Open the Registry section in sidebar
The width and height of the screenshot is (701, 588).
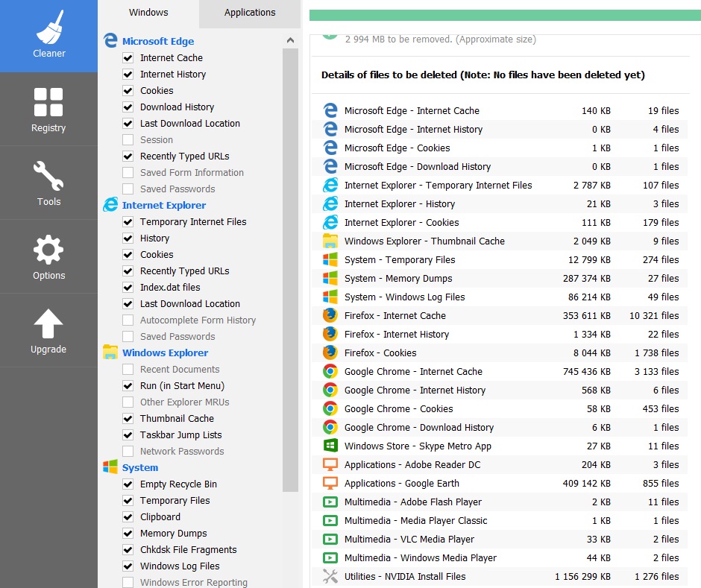point(48,110)
